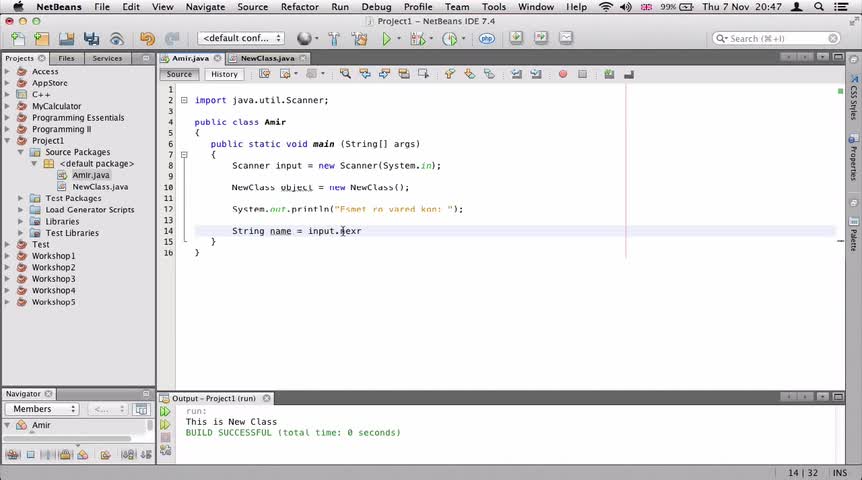Toggle Highlight Search in editor toolbar
This screenshot has width=862, height=480.
404,74
